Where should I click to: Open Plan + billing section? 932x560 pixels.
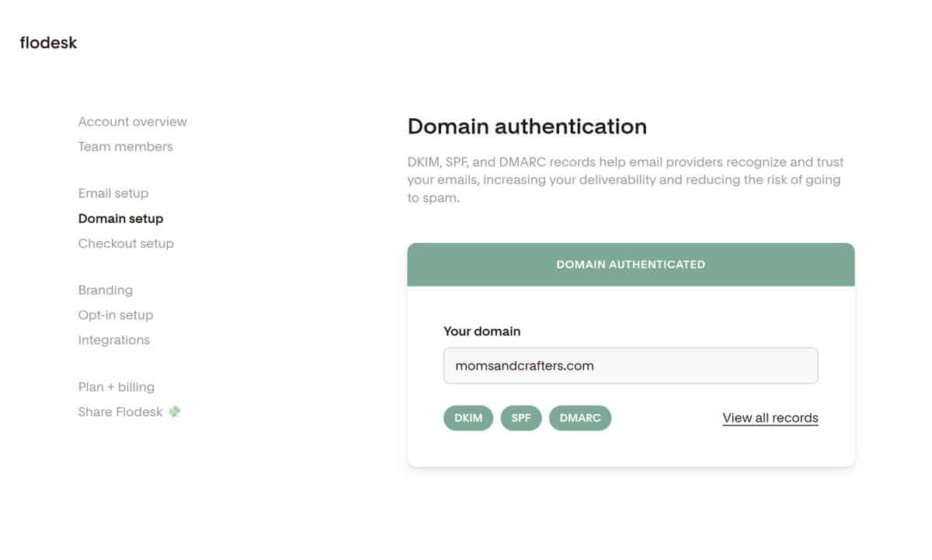pos(116,387)
